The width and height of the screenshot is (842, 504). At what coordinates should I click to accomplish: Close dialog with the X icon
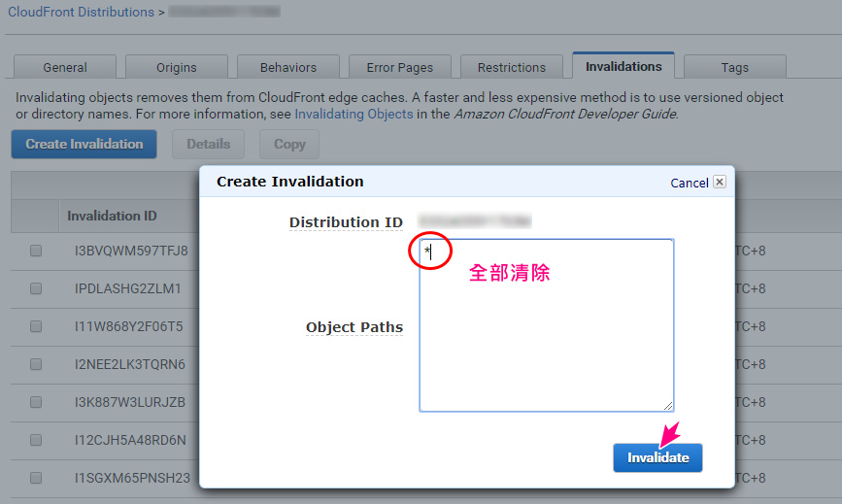720,182
